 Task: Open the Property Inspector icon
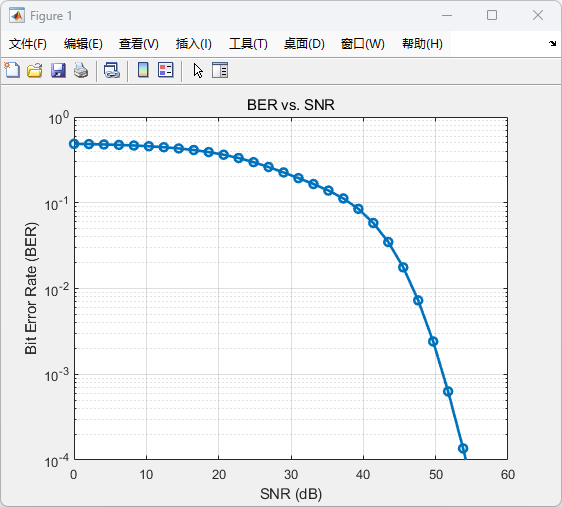[x=220, y=70]
